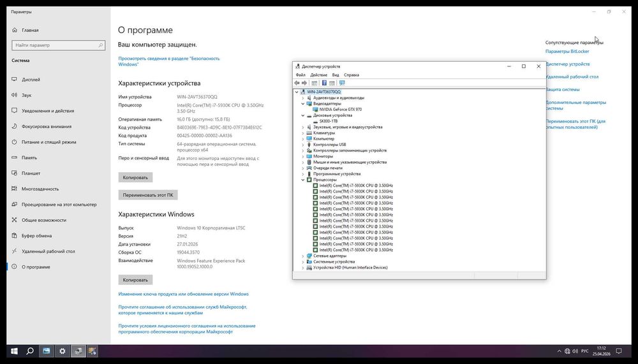This screenshot has height=364, width=638.
Task: Open the Windows Security details link
Action: [169, 61]
